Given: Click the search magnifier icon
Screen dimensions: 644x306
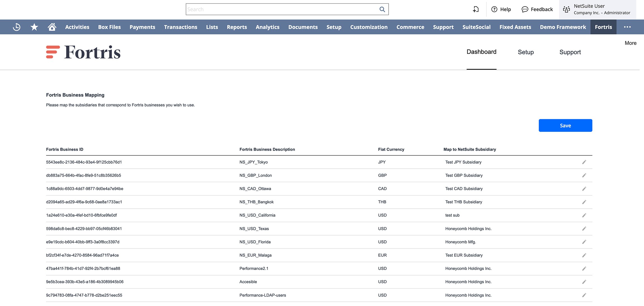Looking at the screenshot, I should click(x=382, y=9).
